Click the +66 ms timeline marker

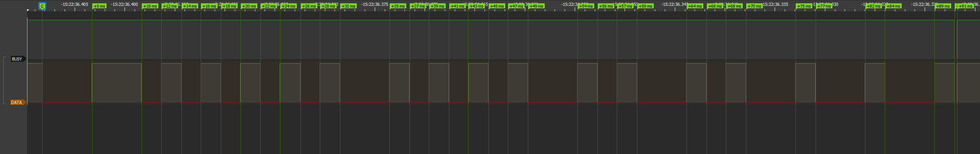click(715, 6)
